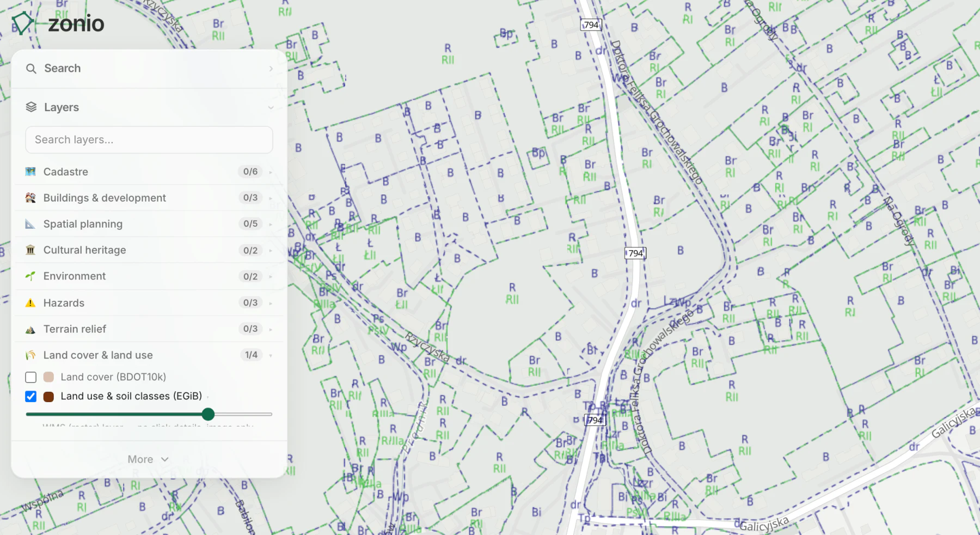Click the Layers heading
The height and width of the screenshot is (535, 980).
(62, 107)
